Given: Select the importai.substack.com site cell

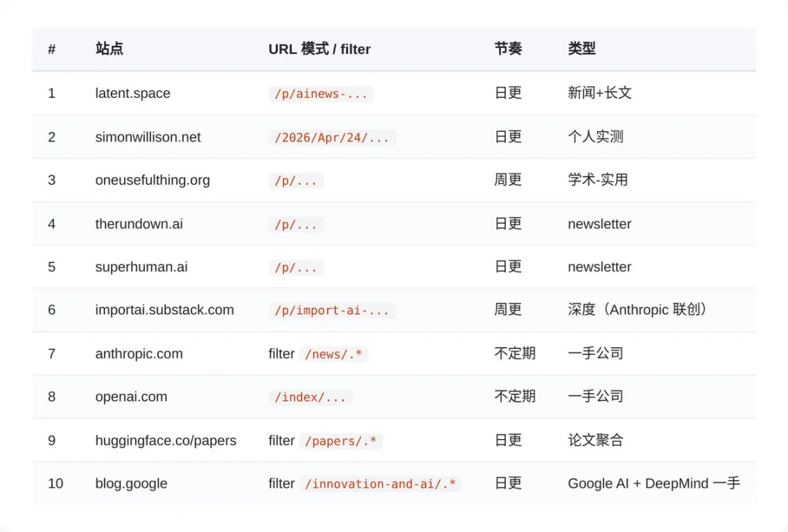Looking at the screenshot, I should tap(164, 309).
